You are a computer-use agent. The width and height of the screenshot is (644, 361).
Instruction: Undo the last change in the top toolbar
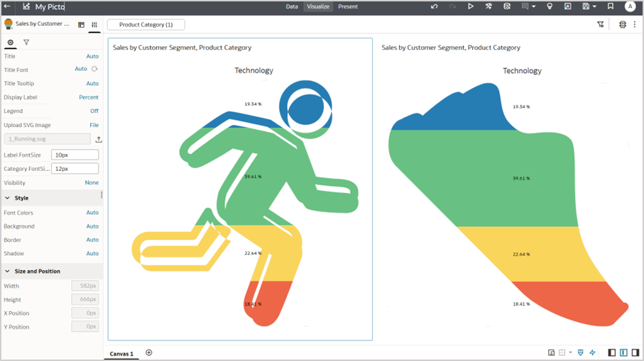point(434,6)
